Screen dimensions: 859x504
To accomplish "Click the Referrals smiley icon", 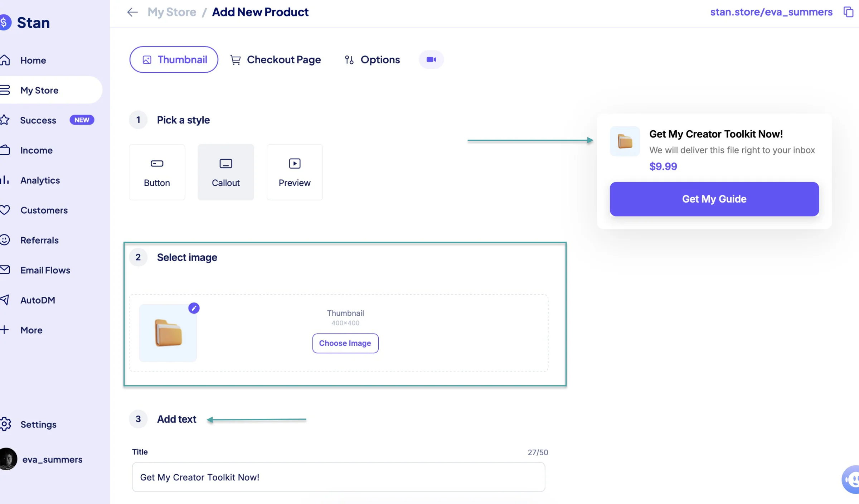I will (x=5, y=240).
